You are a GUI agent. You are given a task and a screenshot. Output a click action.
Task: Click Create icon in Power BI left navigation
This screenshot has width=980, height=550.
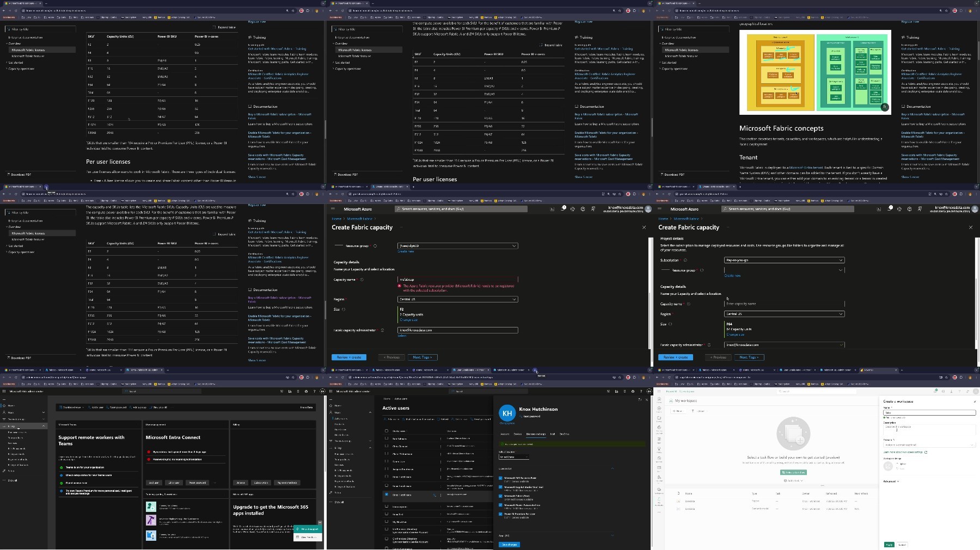pyautogui.click(x=659, y=409)
